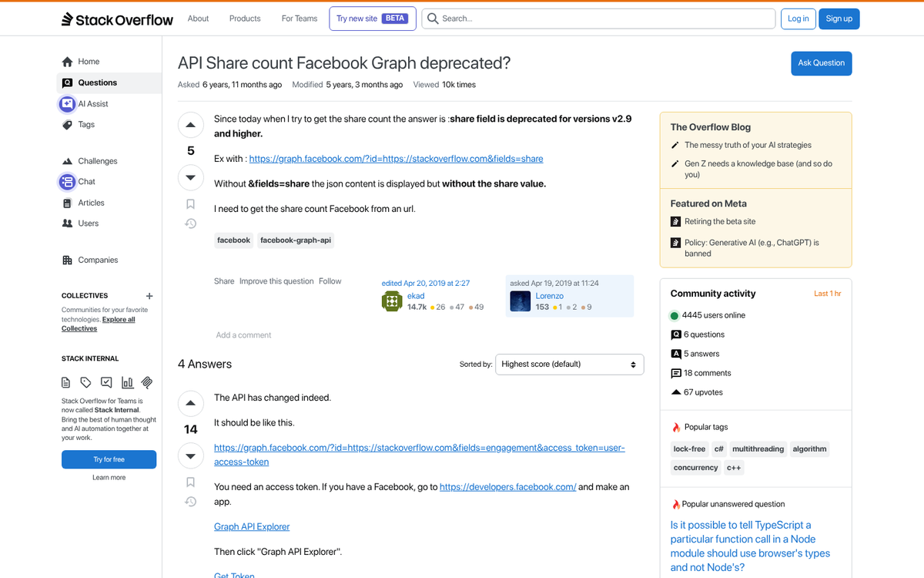924x578 pixels.
Task: Toggle the bookmark on the question
Action: tap(190, 203)
